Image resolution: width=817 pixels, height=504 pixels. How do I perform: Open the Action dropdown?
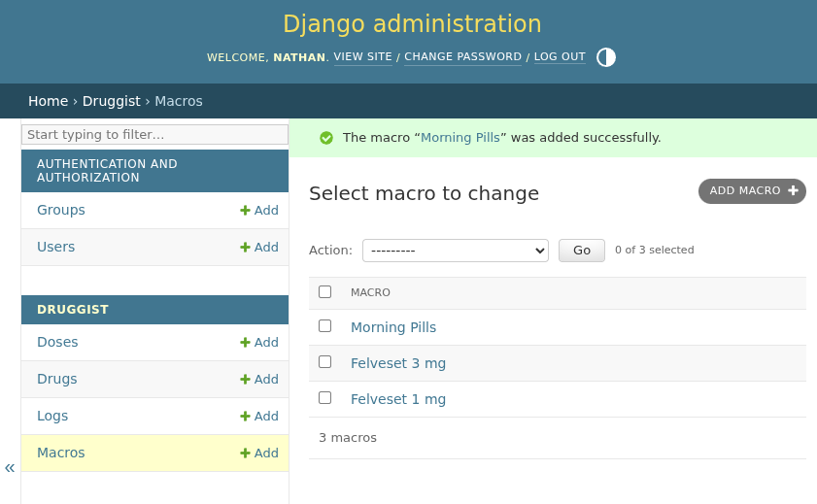(456, 251)
